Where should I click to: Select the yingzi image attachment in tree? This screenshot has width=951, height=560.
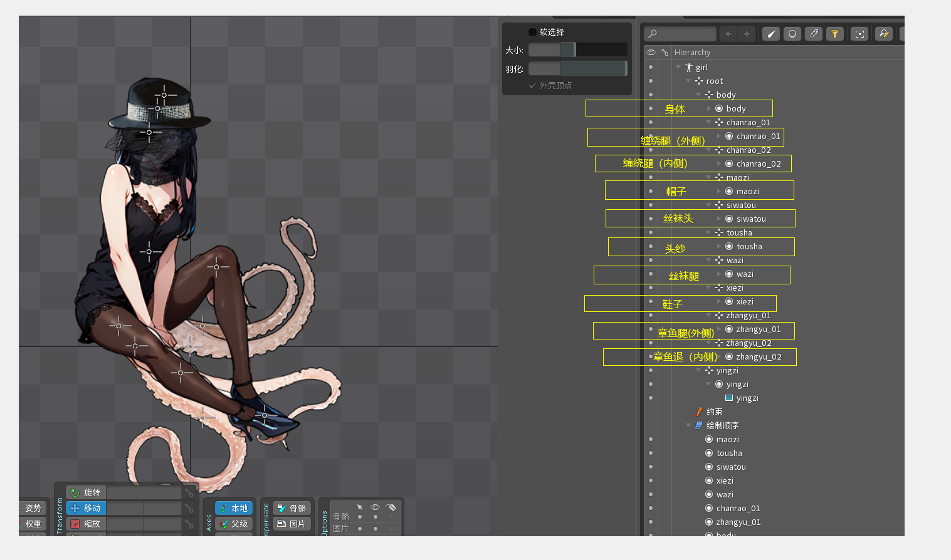[747, 398]
